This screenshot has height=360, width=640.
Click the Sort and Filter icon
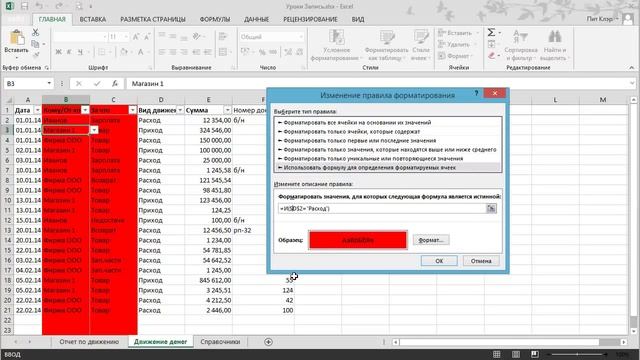[520, 37]
